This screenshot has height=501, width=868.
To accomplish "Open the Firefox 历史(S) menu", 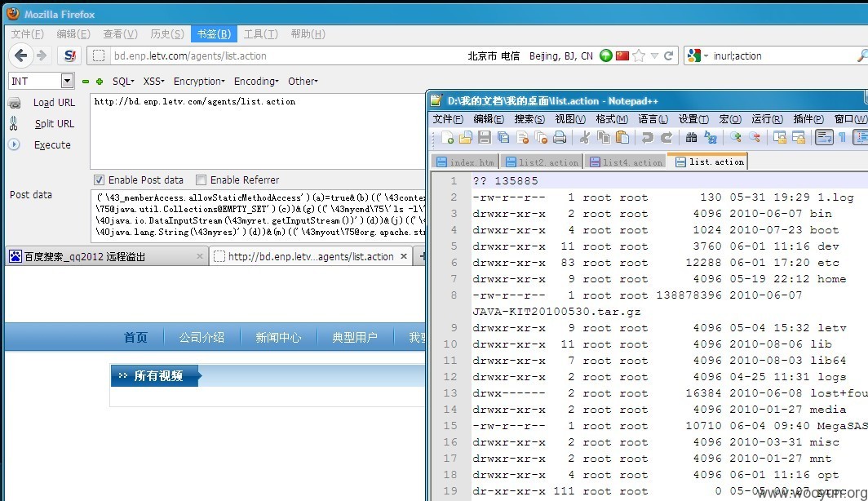I will [x=166, y=33].
